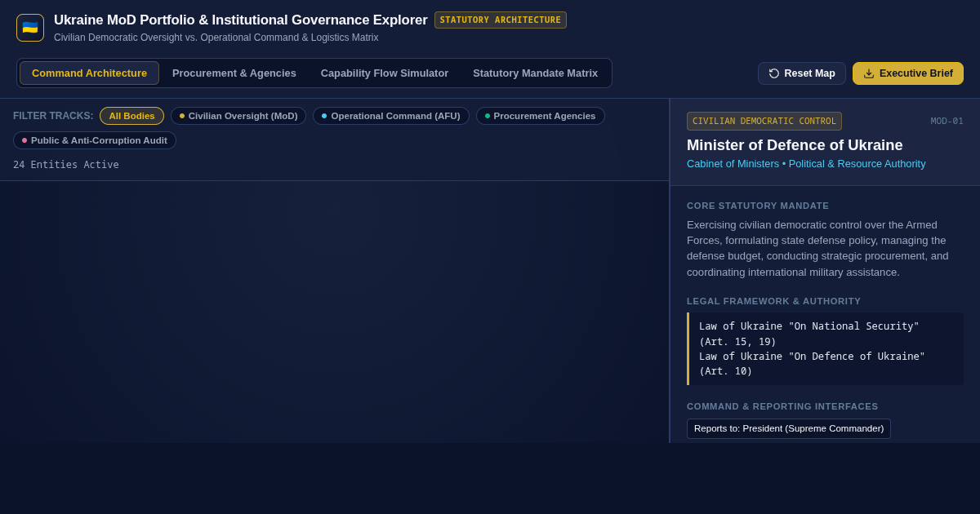Click the Filter Tracks label
This screenshot has width=980, height=514.
click(x=53, y=116)
